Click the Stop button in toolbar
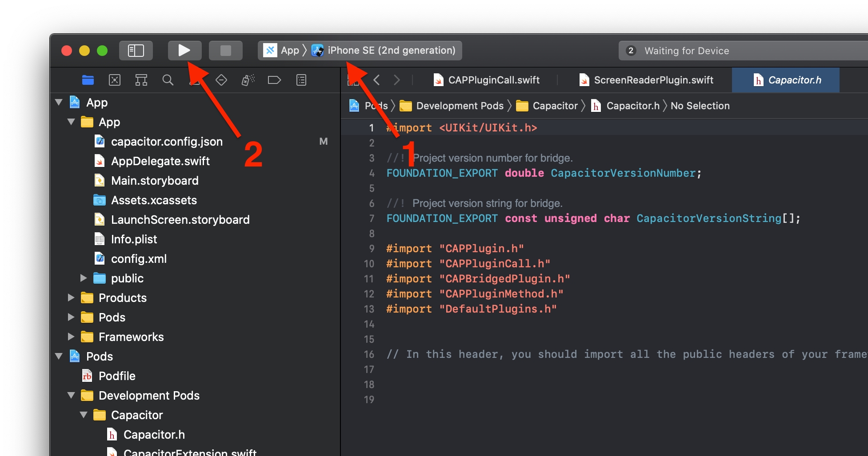The image size is (868, 456). [225, 51]
